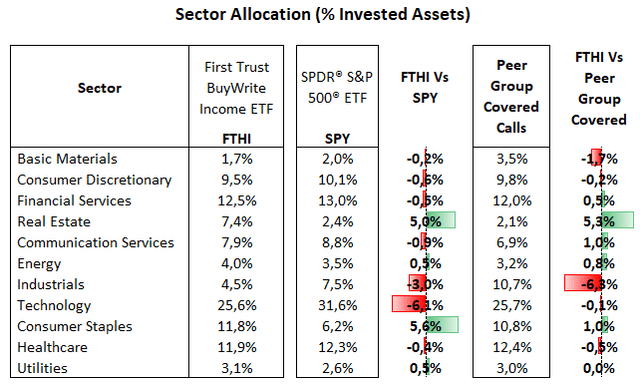Click the green Real Estate 5,3% peer bar

(x=617, y=220)
